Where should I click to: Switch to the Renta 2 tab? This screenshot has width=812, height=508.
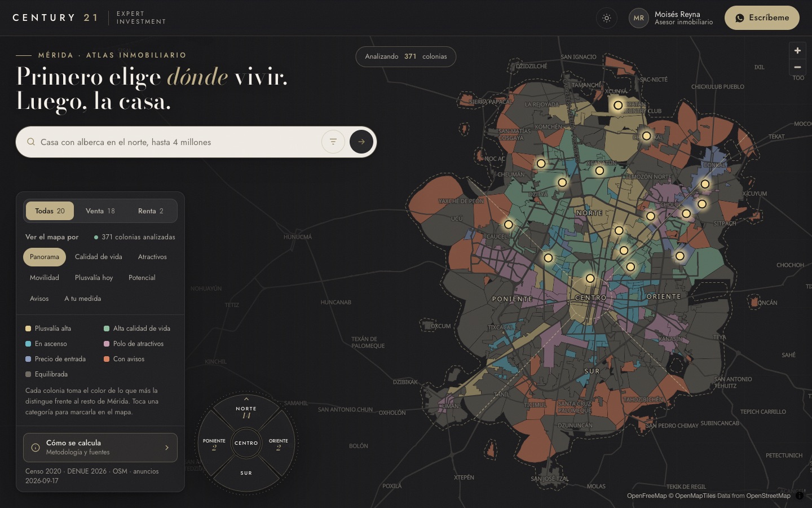(151, 211)
